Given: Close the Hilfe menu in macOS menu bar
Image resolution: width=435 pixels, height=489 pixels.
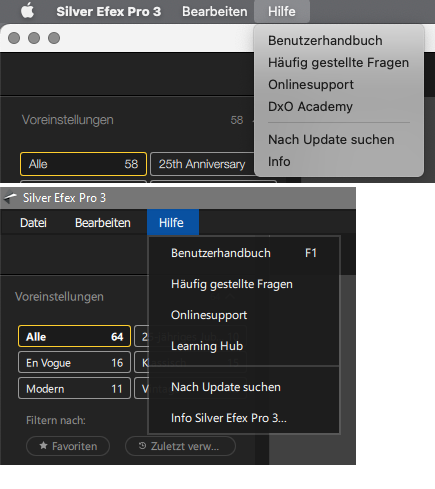Looking at the screenshot, I should [282, 12].
